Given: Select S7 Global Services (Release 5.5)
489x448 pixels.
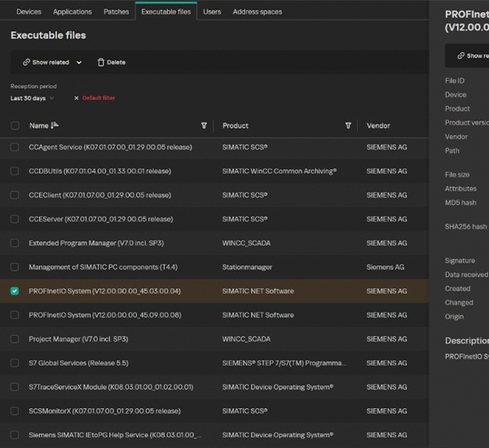Looking at the screenshot, I should (x=78, y=363).
